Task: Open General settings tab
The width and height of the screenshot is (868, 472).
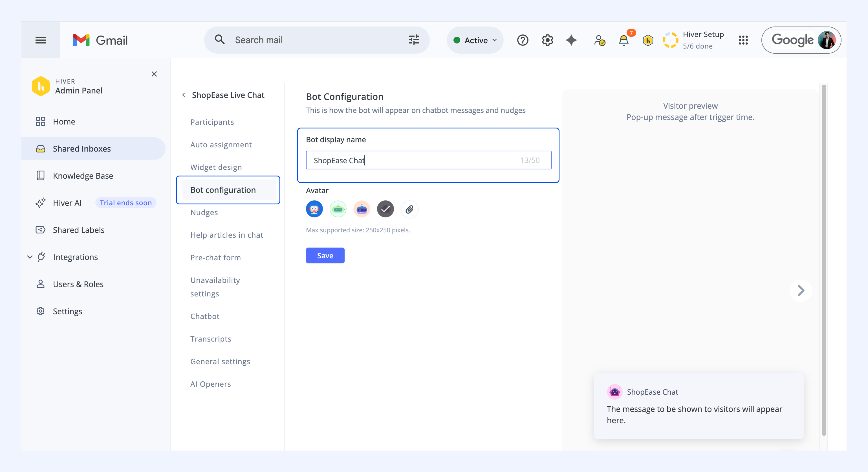Action: point(220,362)
